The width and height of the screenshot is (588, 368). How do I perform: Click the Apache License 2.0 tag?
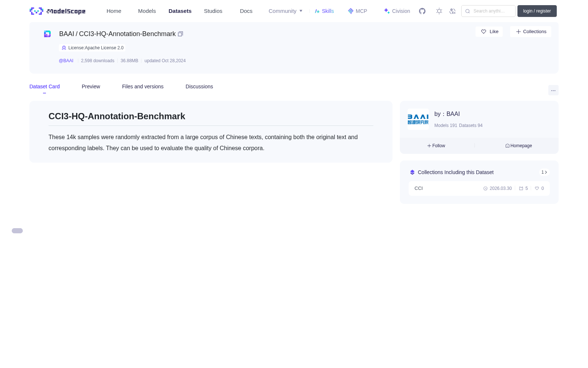[x=92, y=48]
